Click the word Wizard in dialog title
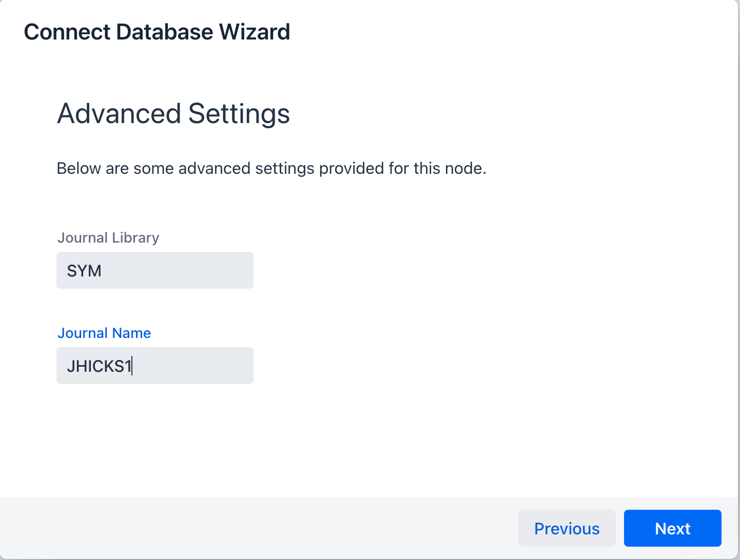The width and height of the screenshot is (740, 560). coord(255,32)
